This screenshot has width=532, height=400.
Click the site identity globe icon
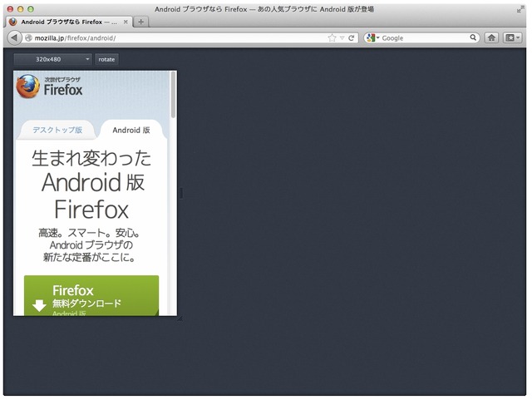28,38
